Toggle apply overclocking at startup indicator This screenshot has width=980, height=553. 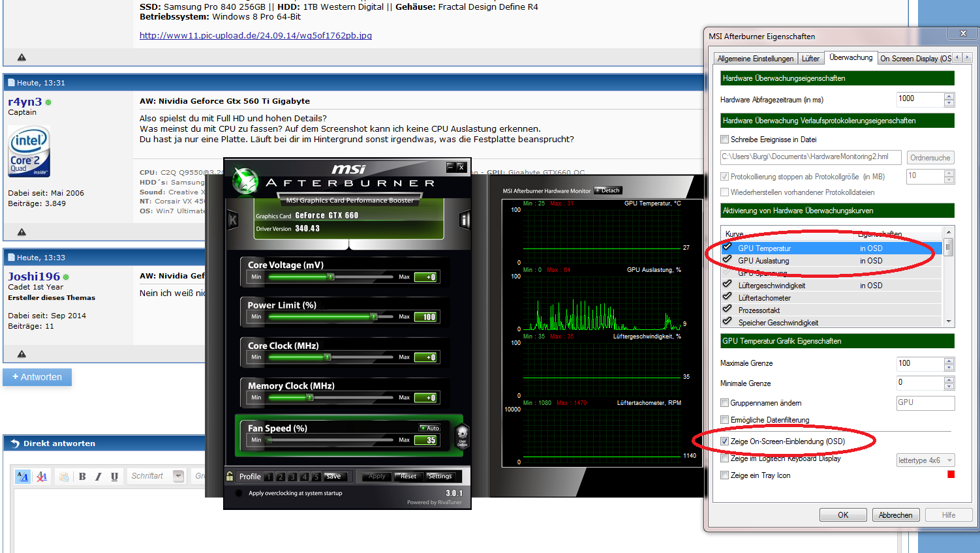pos(239,494)
